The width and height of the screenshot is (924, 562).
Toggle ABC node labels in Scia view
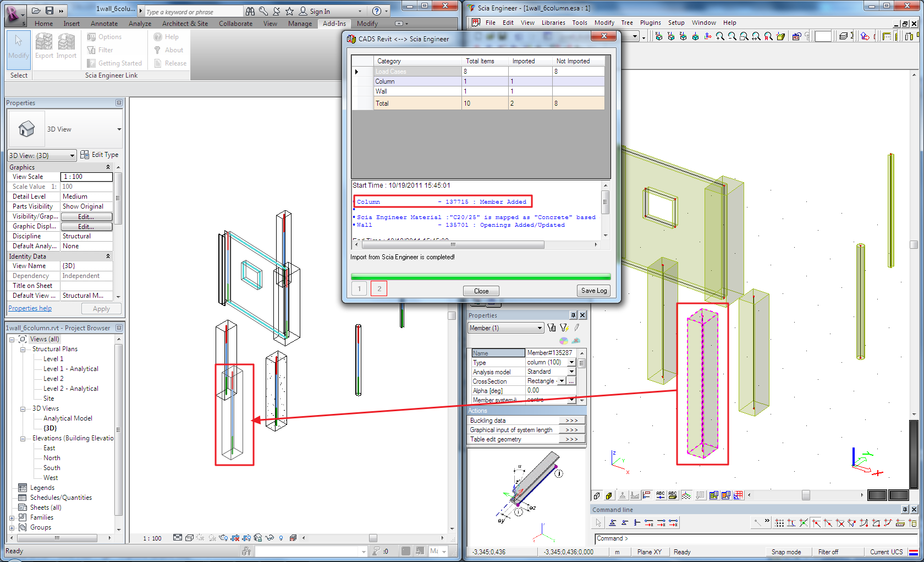(x=661, y=495)
